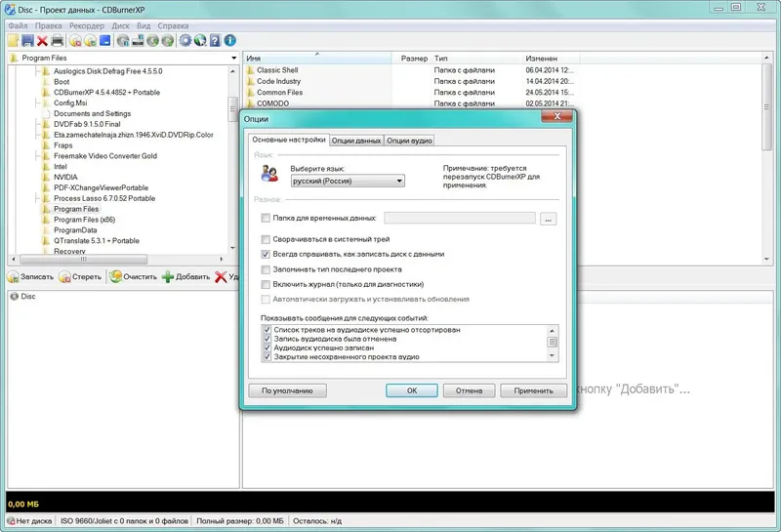Click the По умолчанию button
The height and width of the screenshot is (532, 781).
click(287, 390)
